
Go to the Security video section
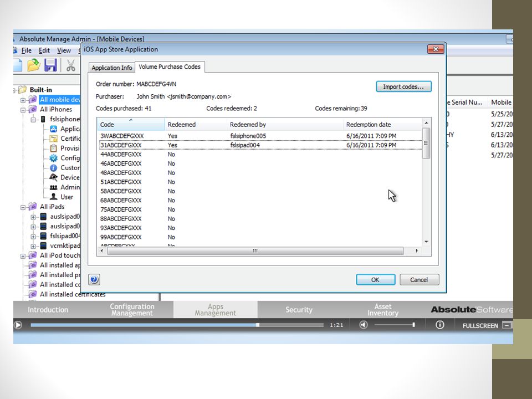299,309
